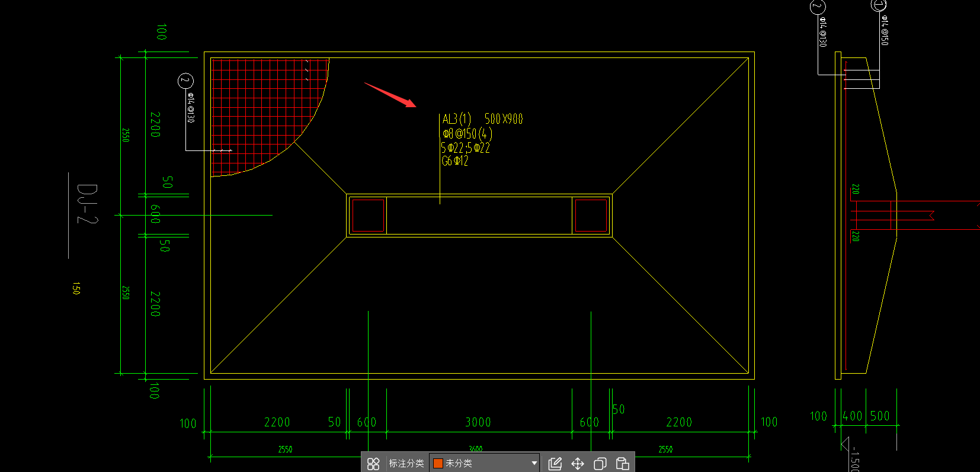Open the 未分类 category dropdown

[485, 463]
